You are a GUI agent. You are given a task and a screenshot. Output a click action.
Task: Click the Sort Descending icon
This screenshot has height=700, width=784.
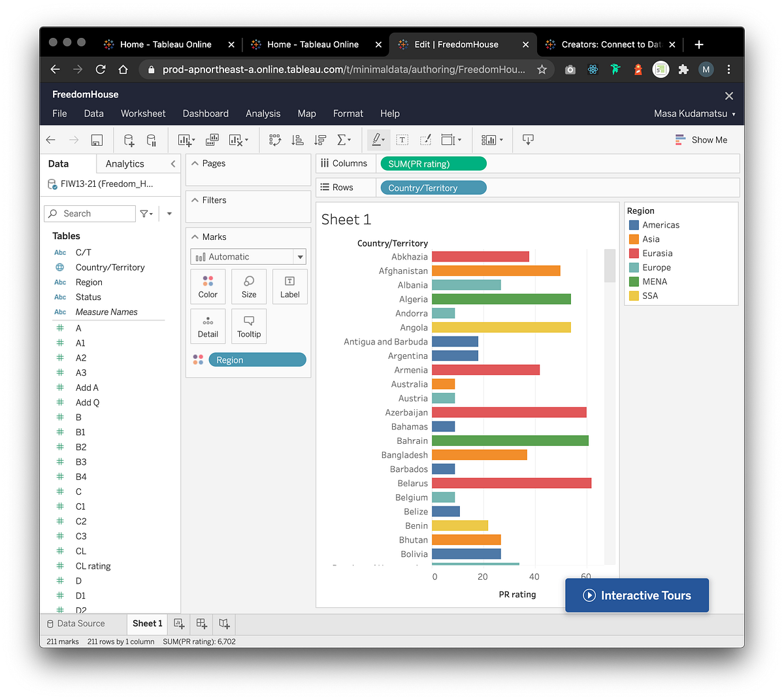click(x=319, y=140)
